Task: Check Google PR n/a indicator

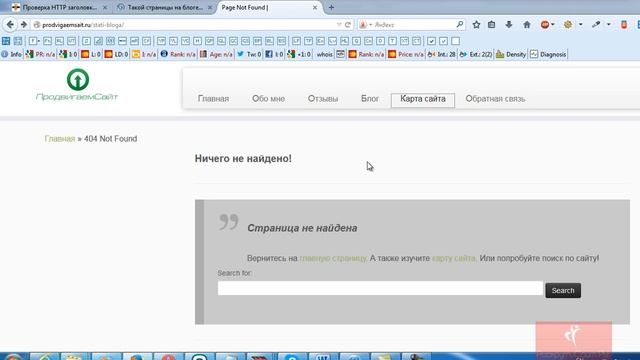Action: pyautogui.click(x=40, y=54)
